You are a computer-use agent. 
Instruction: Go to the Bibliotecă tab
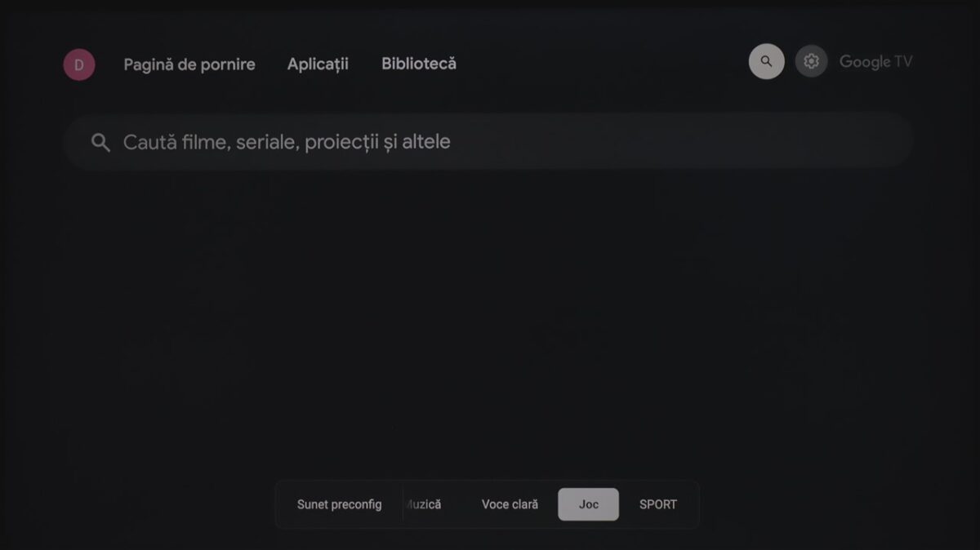419,64
